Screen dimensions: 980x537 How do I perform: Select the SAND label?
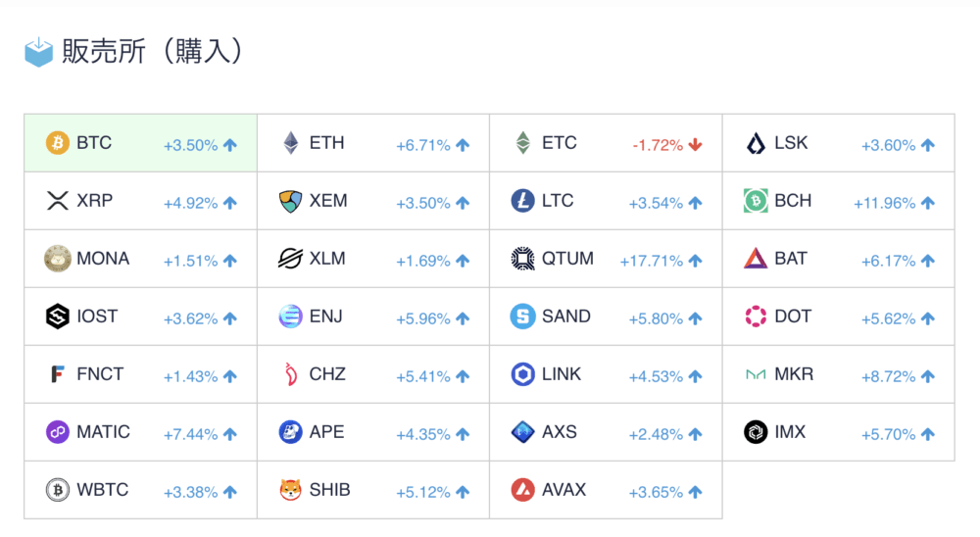[x=566, y=317]
